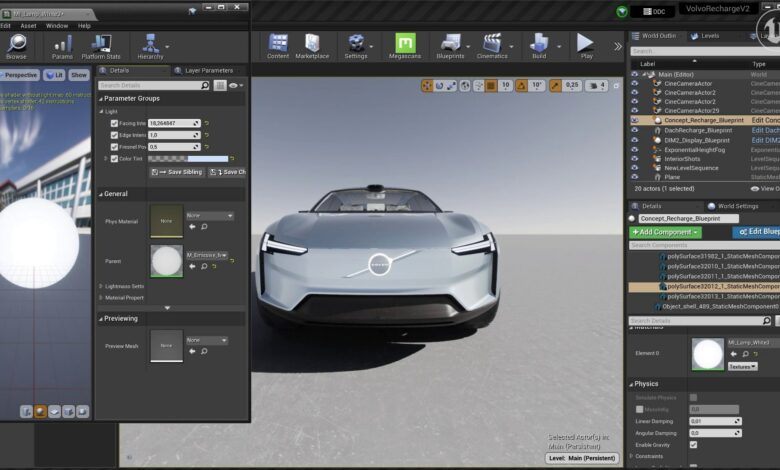Screen dimensions: 780x470
Task: Open the Edit menu in material editor
Action: [5, 26]
